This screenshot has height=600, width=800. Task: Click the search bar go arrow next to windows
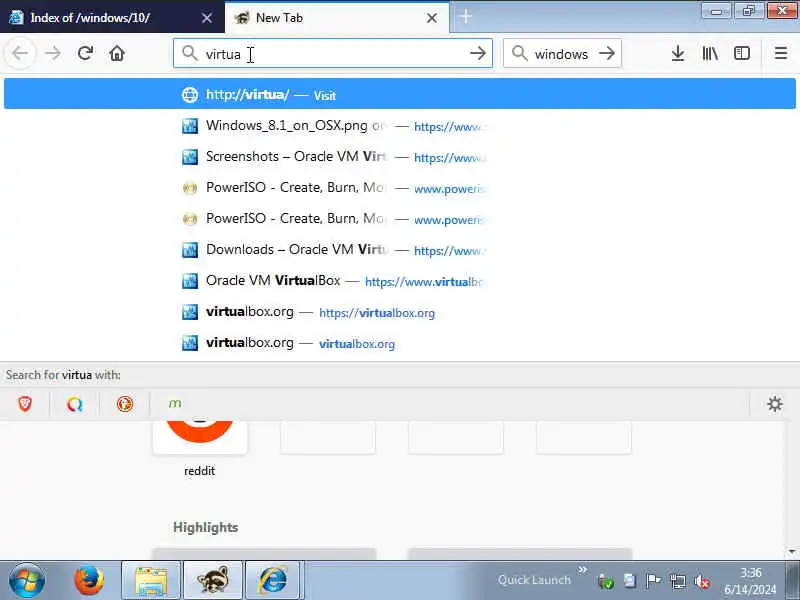[x=607, y=53]
